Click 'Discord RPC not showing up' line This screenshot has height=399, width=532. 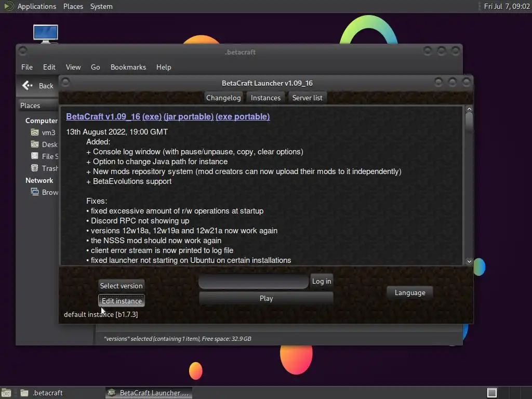pos(138,220)
